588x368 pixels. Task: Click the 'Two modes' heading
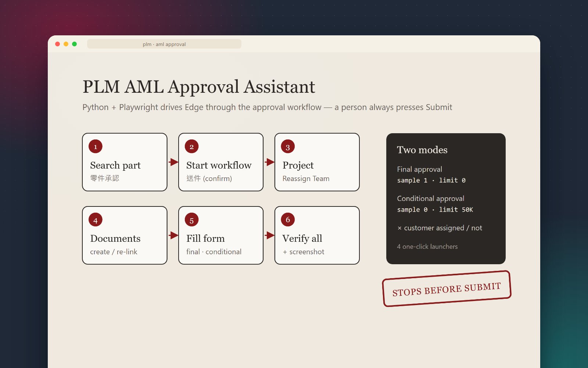(422, 150)
